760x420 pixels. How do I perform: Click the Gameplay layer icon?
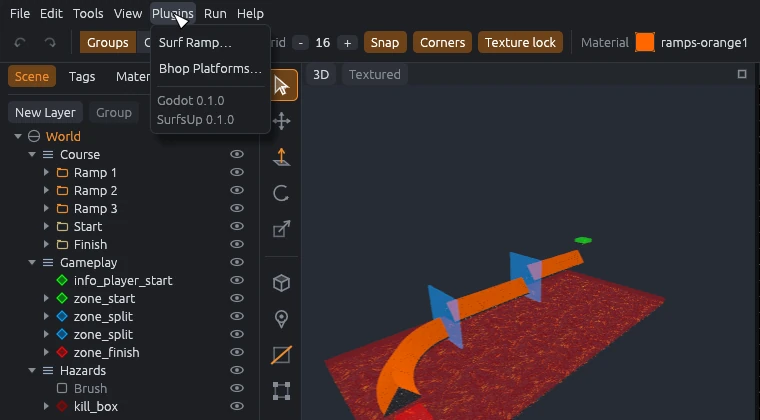[48, 262]
